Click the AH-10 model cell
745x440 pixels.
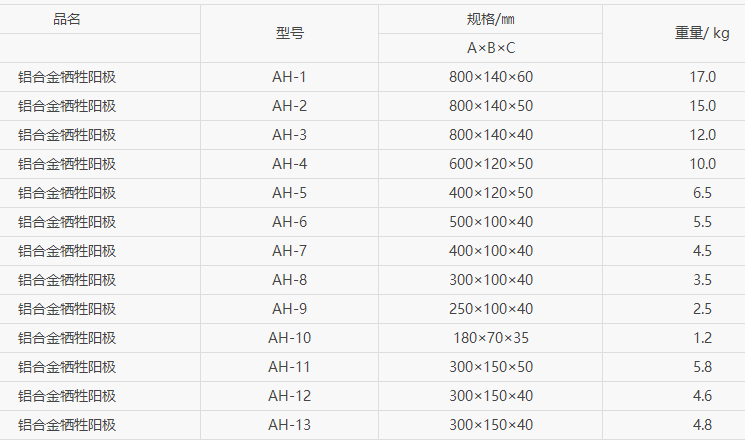290,338
